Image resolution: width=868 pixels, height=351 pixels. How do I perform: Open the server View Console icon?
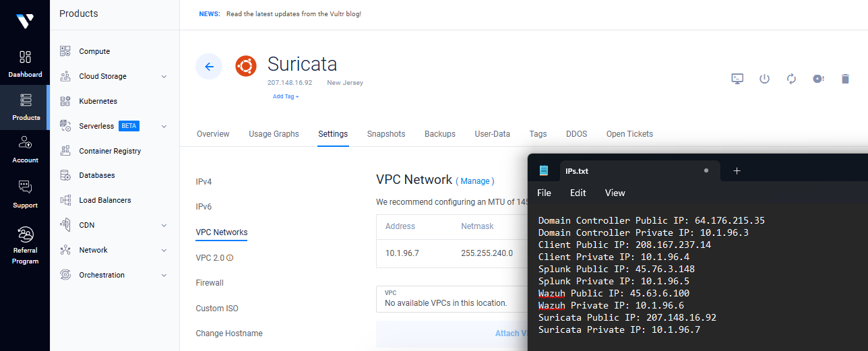pos(737,79)
